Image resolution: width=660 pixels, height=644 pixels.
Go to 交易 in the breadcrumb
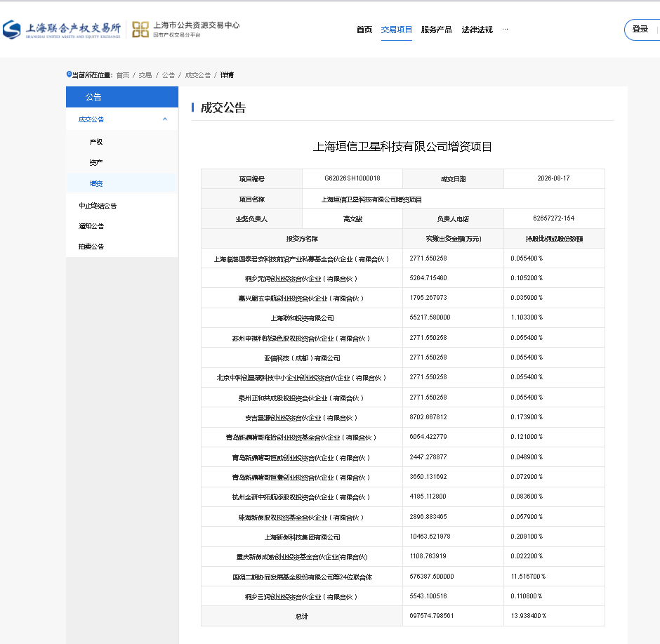(x=145, y=75)
